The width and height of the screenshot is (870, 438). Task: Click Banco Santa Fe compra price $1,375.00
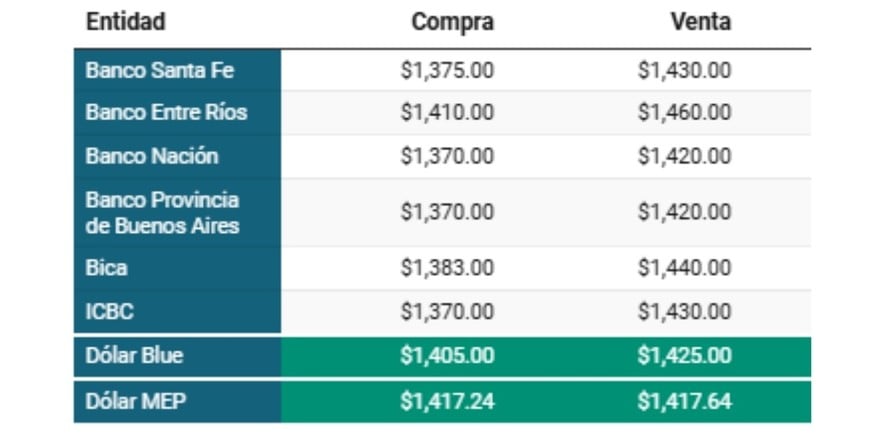(447, 71)
